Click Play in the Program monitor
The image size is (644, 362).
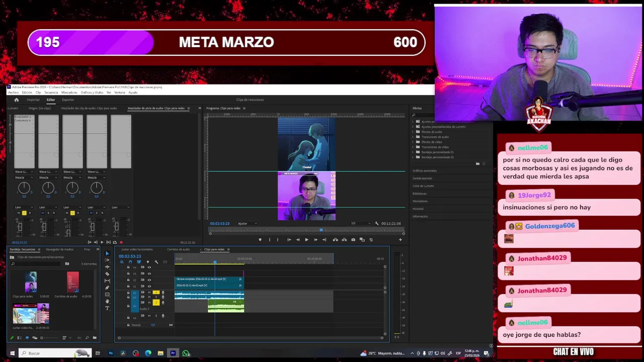306,239
